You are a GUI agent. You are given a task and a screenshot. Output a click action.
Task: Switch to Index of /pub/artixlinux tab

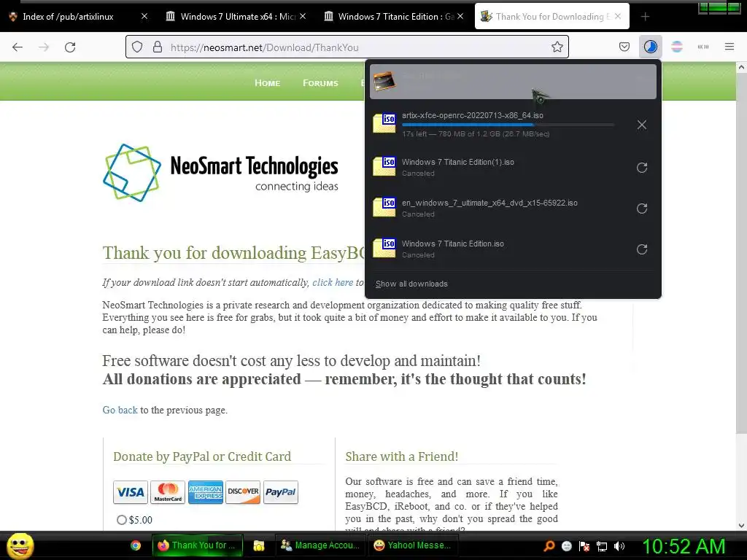point(68,17)
